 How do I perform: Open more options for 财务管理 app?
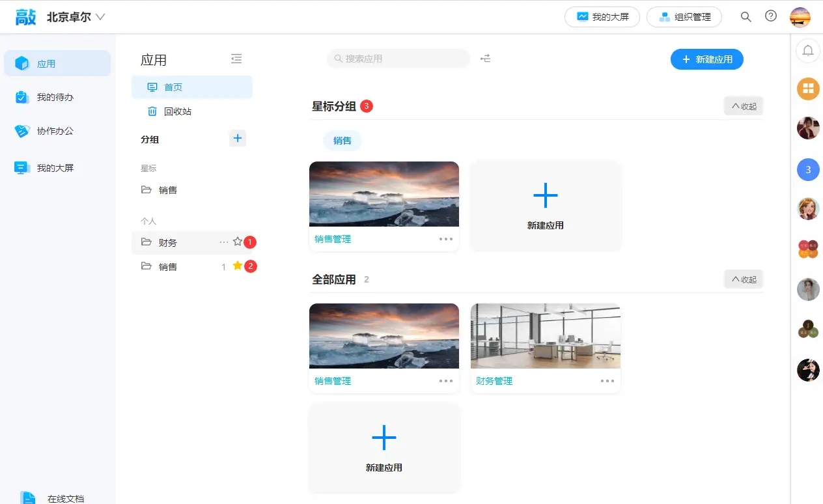pos(607,381)
